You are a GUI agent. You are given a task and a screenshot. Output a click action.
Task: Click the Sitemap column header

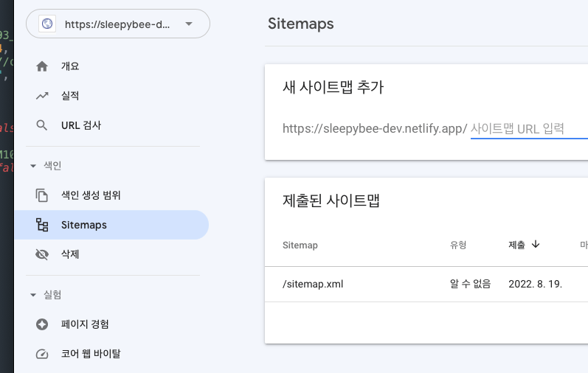click(300, 245)
